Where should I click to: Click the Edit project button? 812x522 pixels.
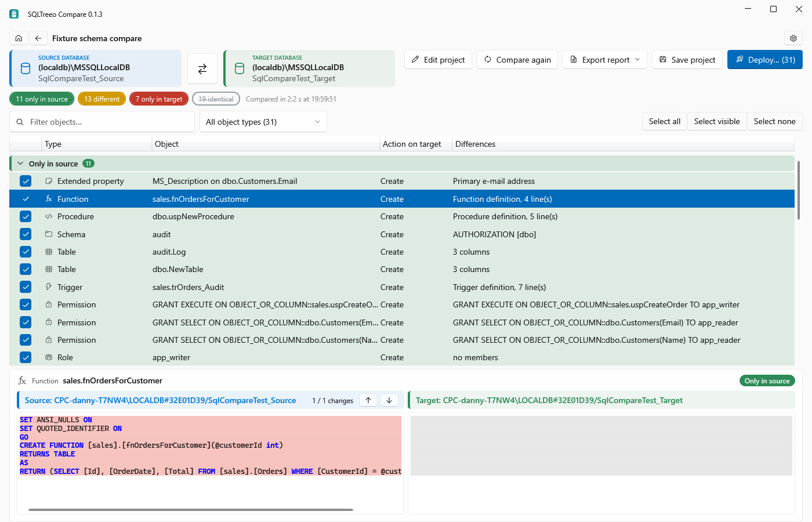click(x=438, y=60)
